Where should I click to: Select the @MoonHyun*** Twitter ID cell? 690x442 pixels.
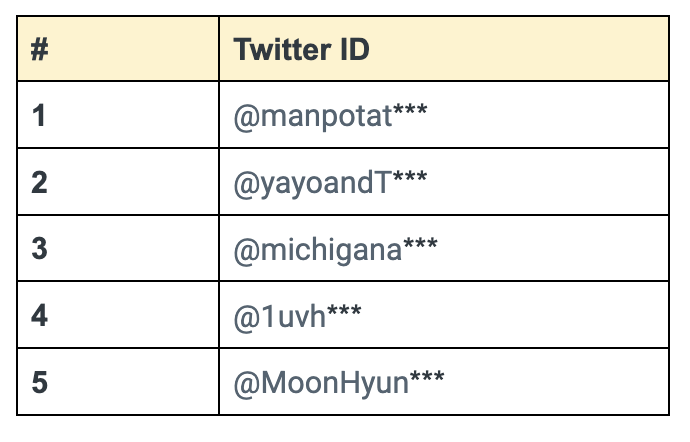pos(444,381)
